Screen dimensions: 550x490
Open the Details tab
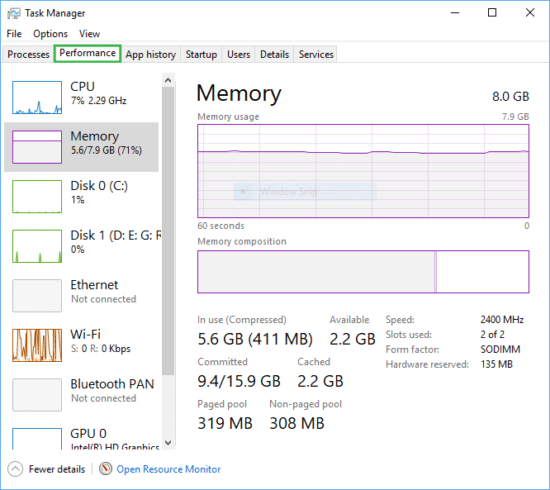point(274,54)
